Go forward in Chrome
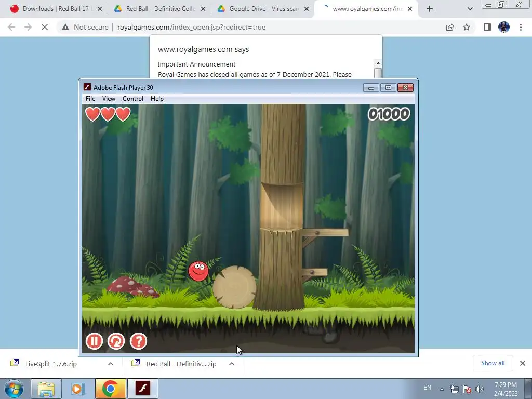This screenshot has width=532, height=399. coord(28,27)
